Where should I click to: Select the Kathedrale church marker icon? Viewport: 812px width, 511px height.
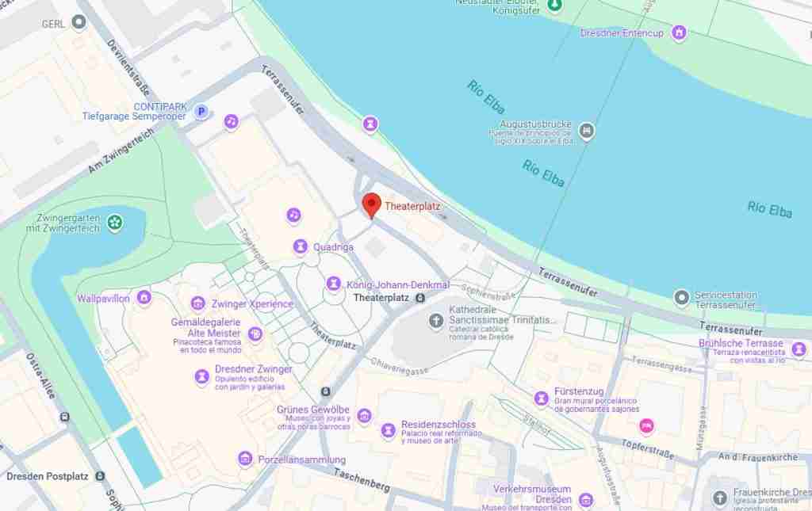point(436,321)
